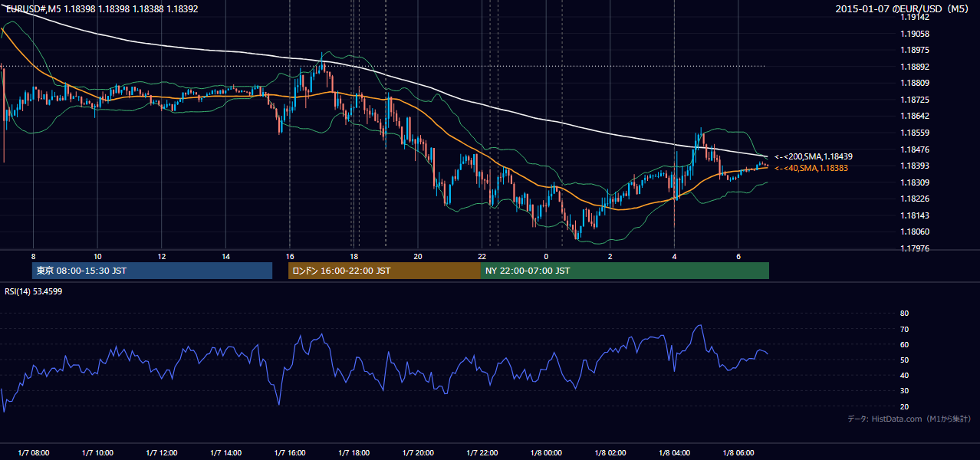Click the RSI axis level 30
Viewport: 980px width, 460px height.
[904, 391]
